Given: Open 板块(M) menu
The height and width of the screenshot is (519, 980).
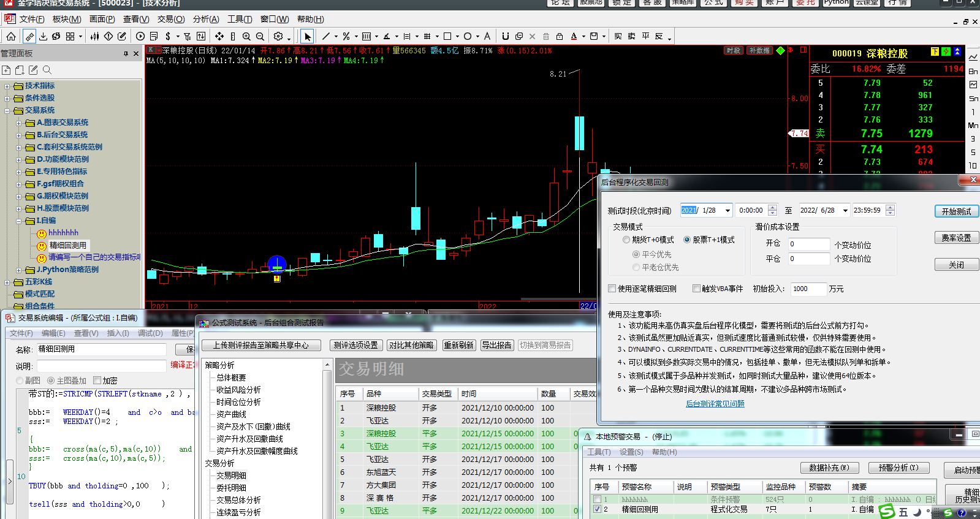Looking at the screenshot, I should 67,19.
